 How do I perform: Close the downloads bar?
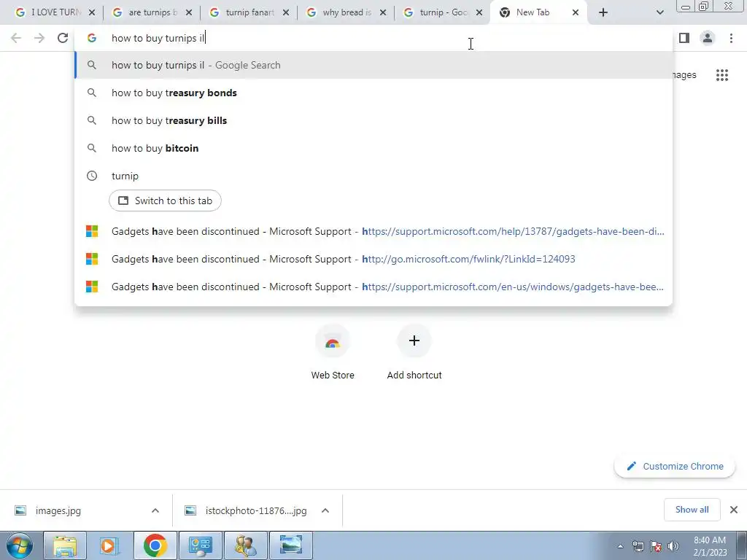(x=734, y=510)
